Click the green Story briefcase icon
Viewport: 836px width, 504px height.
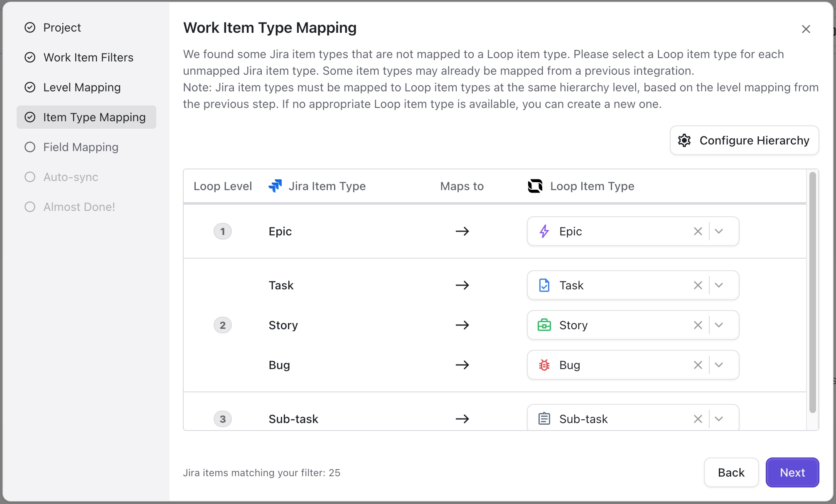click(x=544, y=325)
